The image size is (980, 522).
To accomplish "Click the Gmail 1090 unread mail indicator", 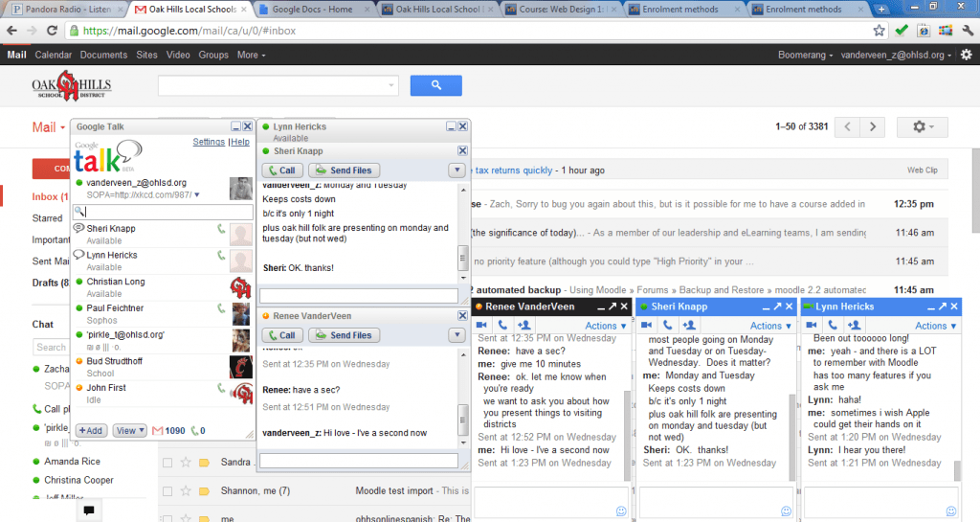I will coord(168,431).
